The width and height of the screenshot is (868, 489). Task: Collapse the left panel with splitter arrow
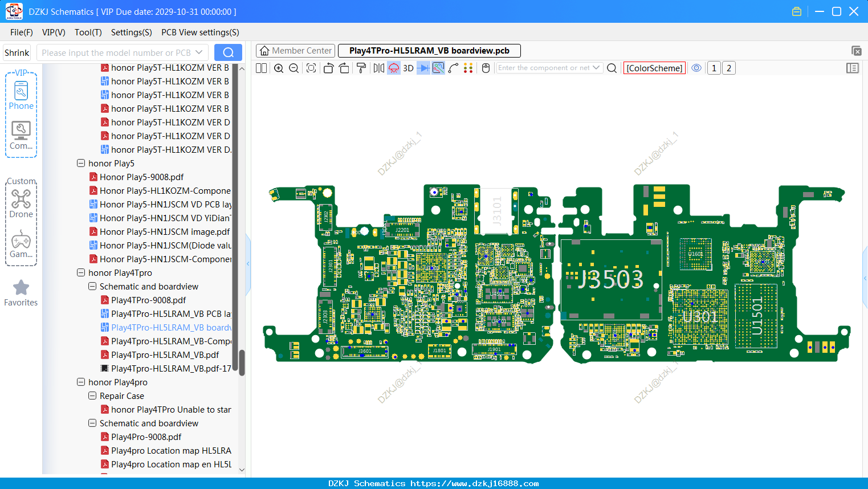[x=248, y=263]
